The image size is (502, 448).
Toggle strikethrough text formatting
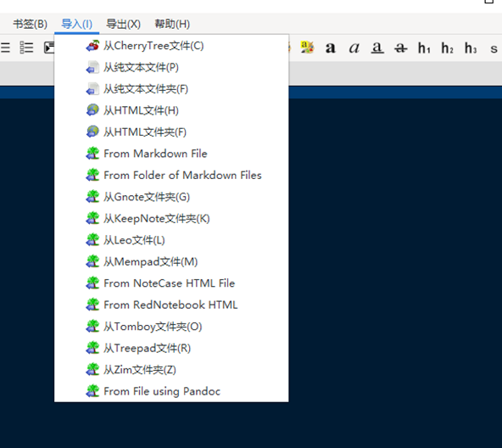pyautogui.click(x=401, y=48)
